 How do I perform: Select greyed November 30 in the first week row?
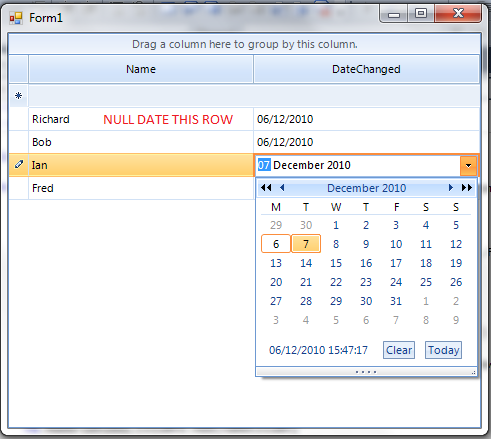(306, 225)
